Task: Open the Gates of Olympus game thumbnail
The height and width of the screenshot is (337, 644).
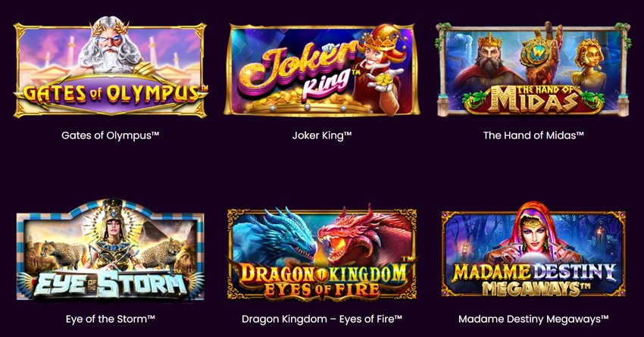Action: (x=110, y=67)
